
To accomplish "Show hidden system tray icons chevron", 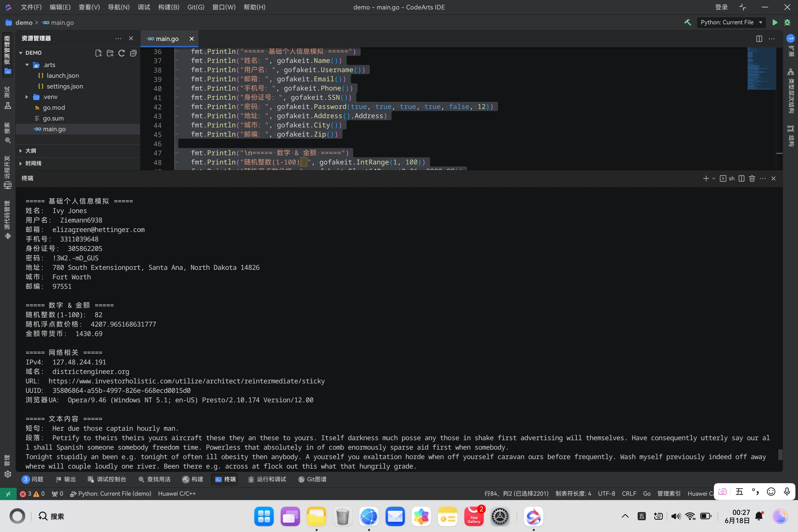I will [x=625, y=516].
